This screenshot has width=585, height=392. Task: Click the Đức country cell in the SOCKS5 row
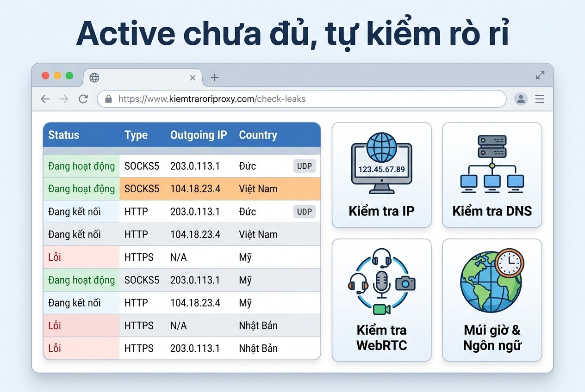tap(248, 166)
